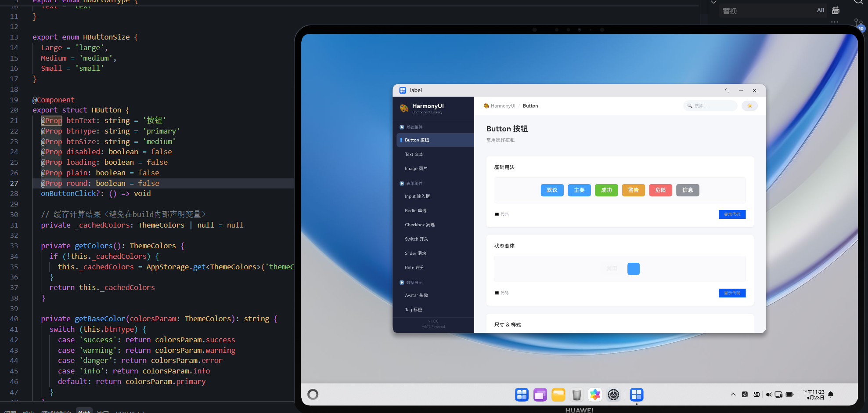Collapse the 表单组件 sidebar group
This screenshot has width=868, height=413.
[x=411, y=184]
